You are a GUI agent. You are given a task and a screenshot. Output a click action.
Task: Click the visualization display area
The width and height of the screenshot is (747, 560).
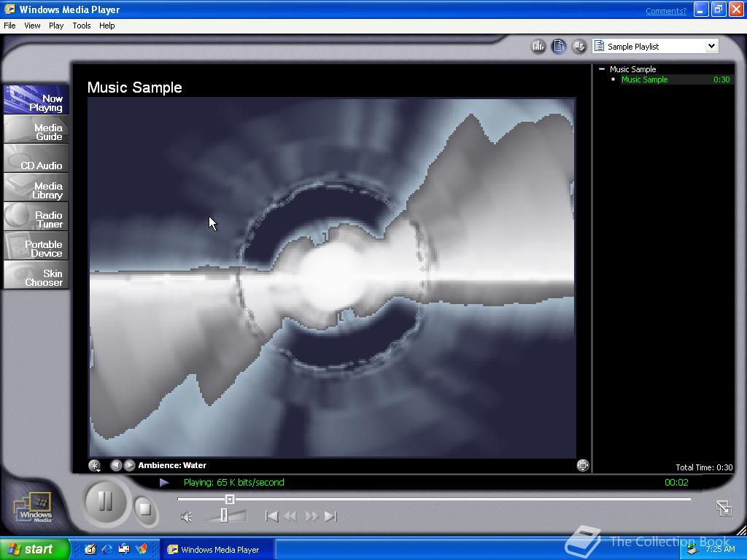(332, 278)
